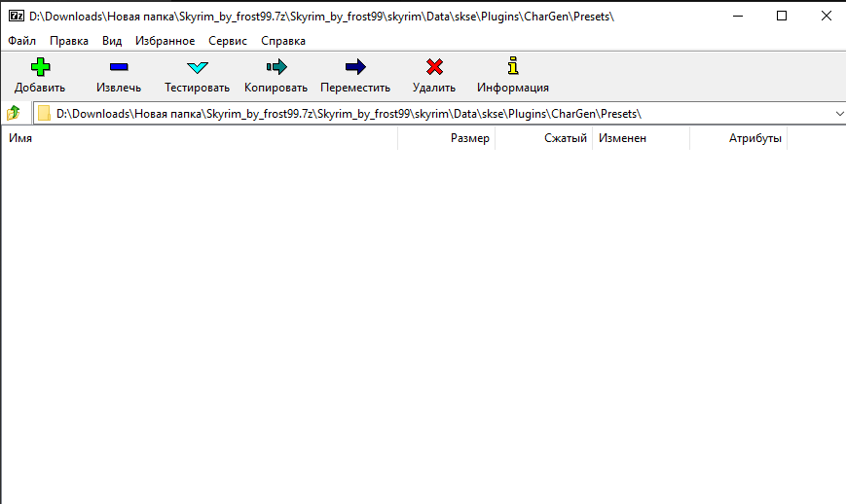The image size is (846, 504).
Task: Click the Move blue arrow icon
Action: (355, 67)
